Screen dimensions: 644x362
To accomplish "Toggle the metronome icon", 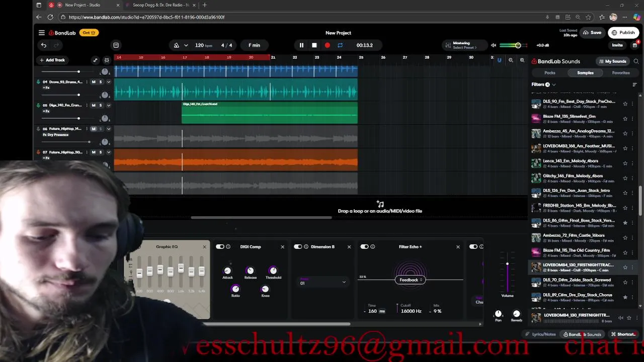I will click(x=177, y=45).
